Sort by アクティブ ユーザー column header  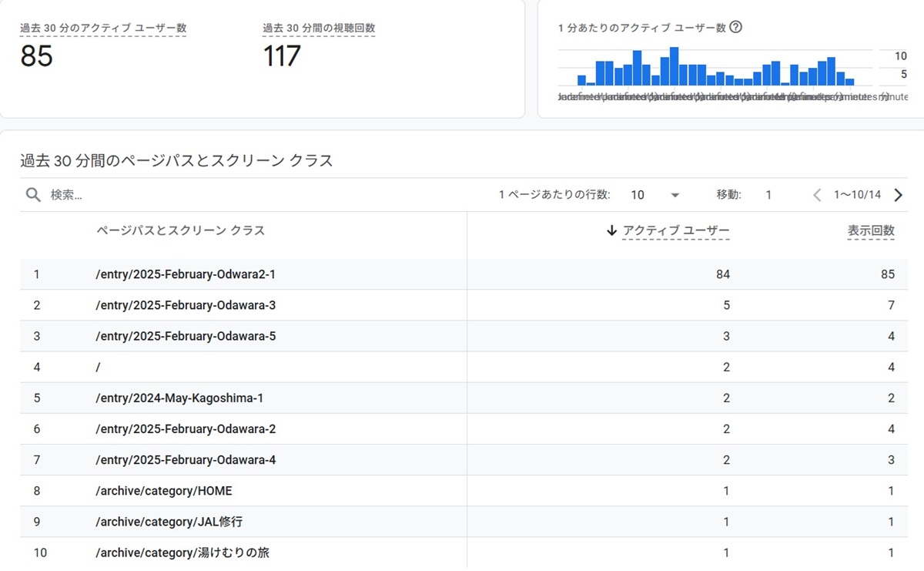tap(676, 230)
